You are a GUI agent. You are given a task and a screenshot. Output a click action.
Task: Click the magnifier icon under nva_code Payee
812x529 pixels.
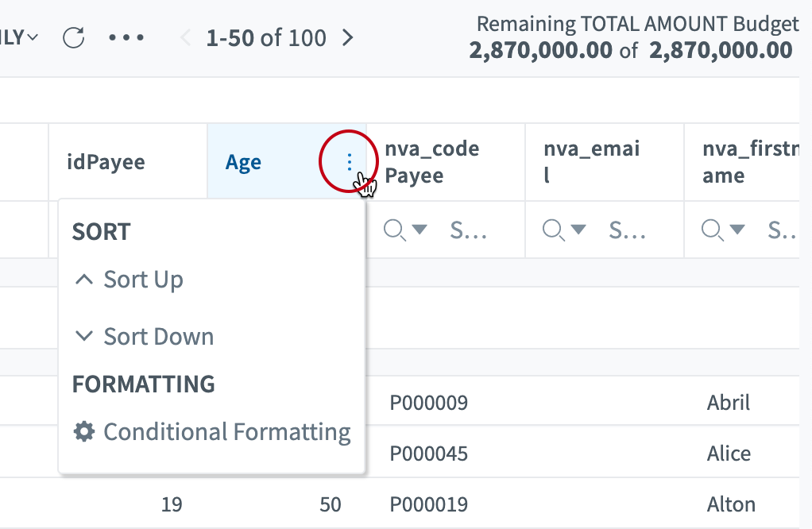click(x=394, y=230)
